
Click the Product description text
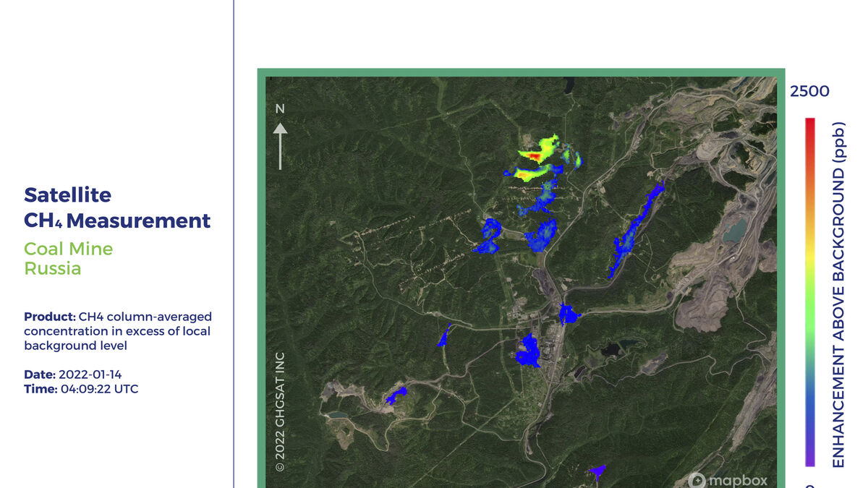(117, 331)
